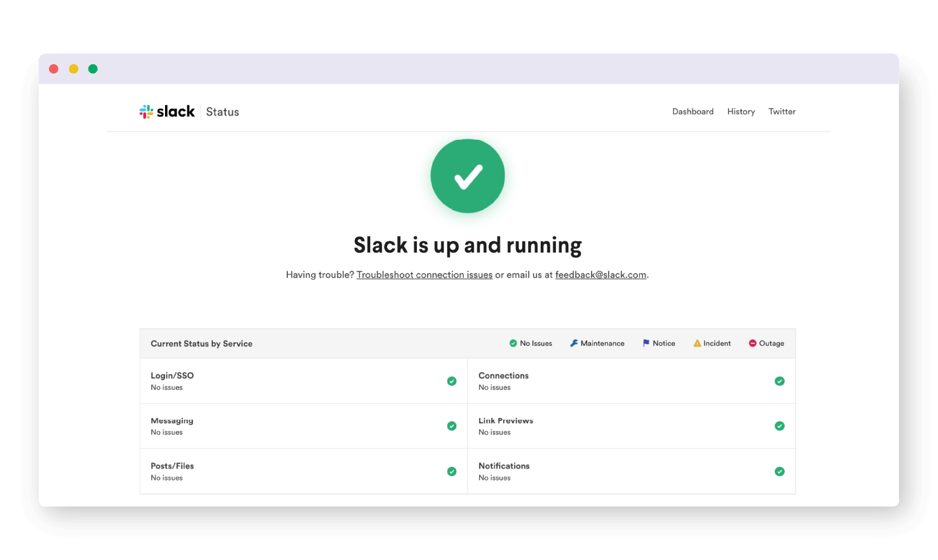Open the Dashboard navigation item

pos(693,112)
